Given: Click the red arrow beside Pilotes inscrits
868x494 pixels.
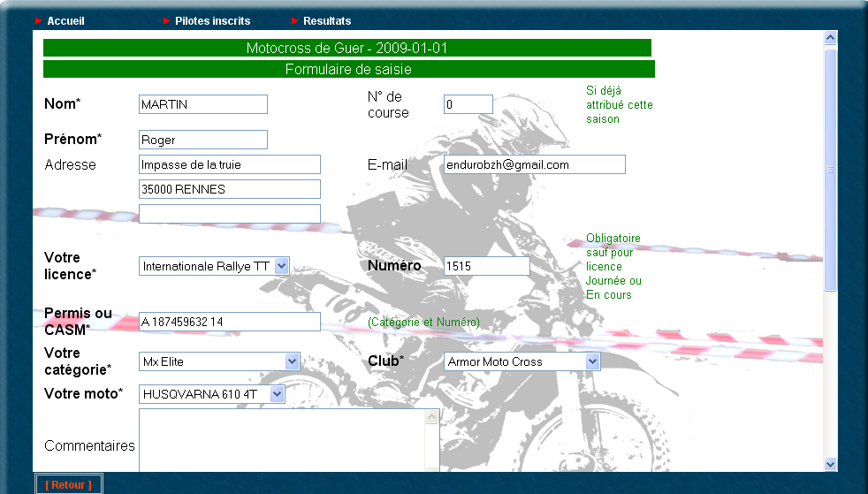Looking at the screenshot, I should [x=167, y=21].
